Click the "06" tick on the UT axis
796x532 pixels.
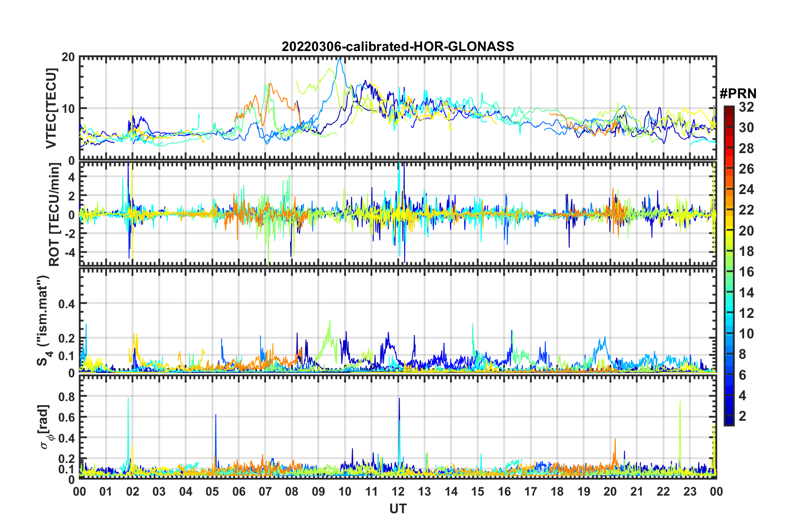tap(239, 491)
